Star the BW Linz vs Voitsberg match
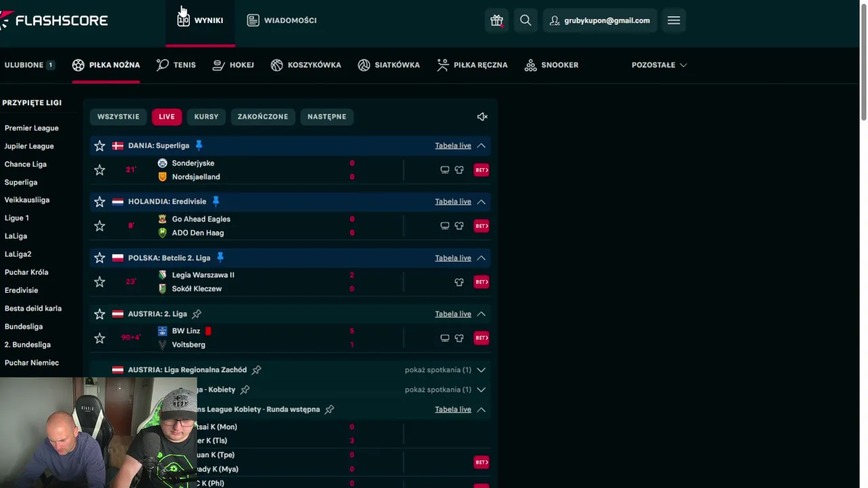868x488 pixels. [100, 338]
